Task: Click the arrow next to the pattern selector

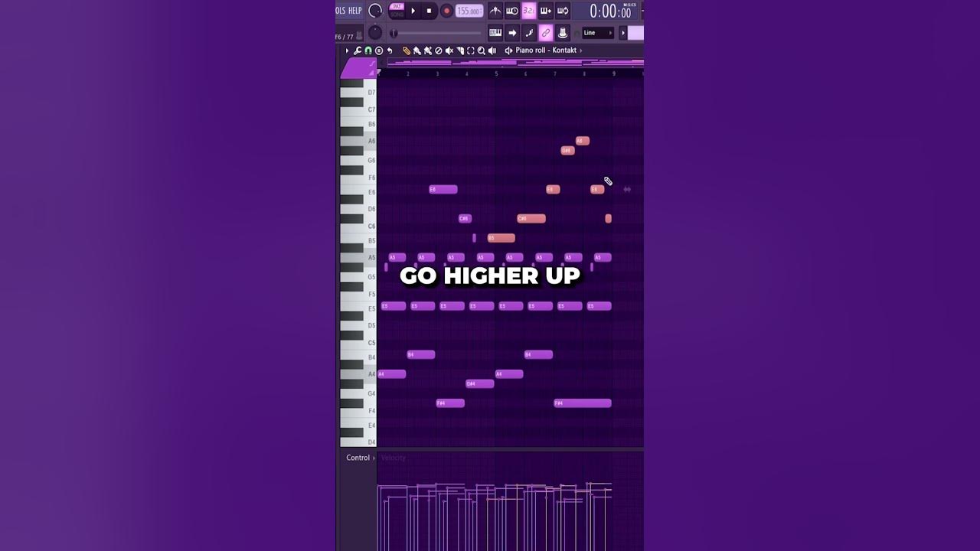Action: click(623, 33)
